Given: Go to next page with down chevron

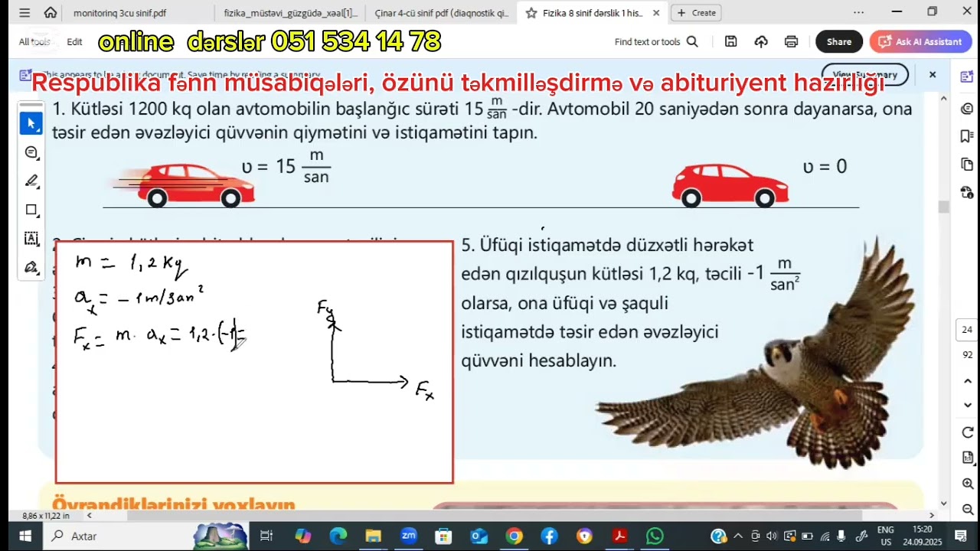Looking at the screenshot, I should pyautogui.click(x=967, y=405).
